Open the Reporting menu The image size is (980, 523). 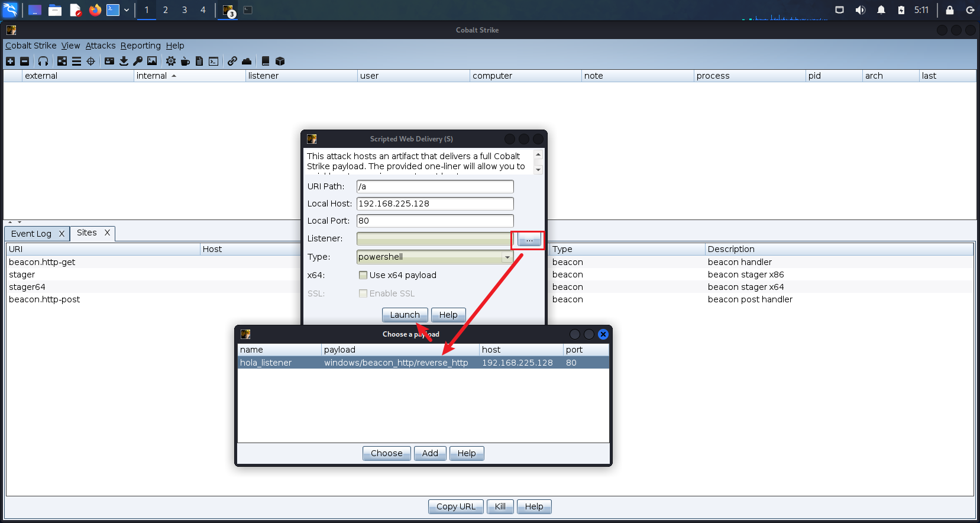coord(141,46)
